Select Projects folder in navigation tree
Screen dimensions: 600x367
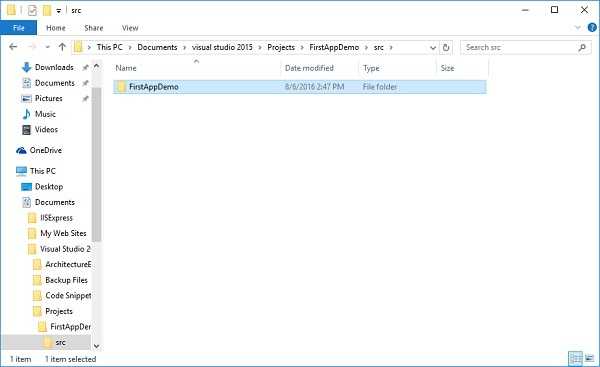click(59, 312)
